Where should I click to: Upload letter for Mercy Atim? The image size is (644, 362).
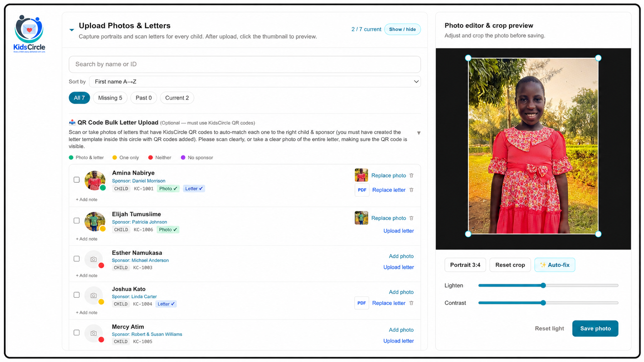tap(399, 341)
